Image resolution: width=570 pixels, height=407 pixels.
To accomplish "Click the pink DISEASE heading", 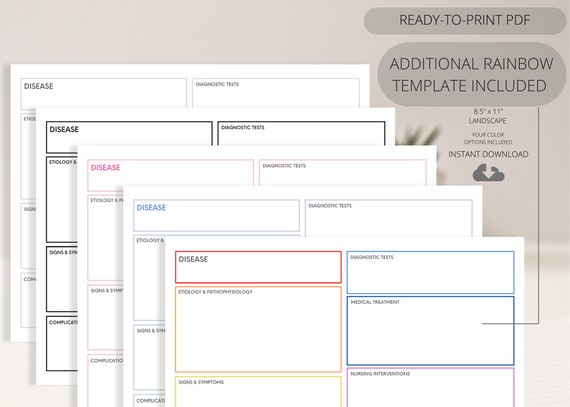I will point(105,168).
